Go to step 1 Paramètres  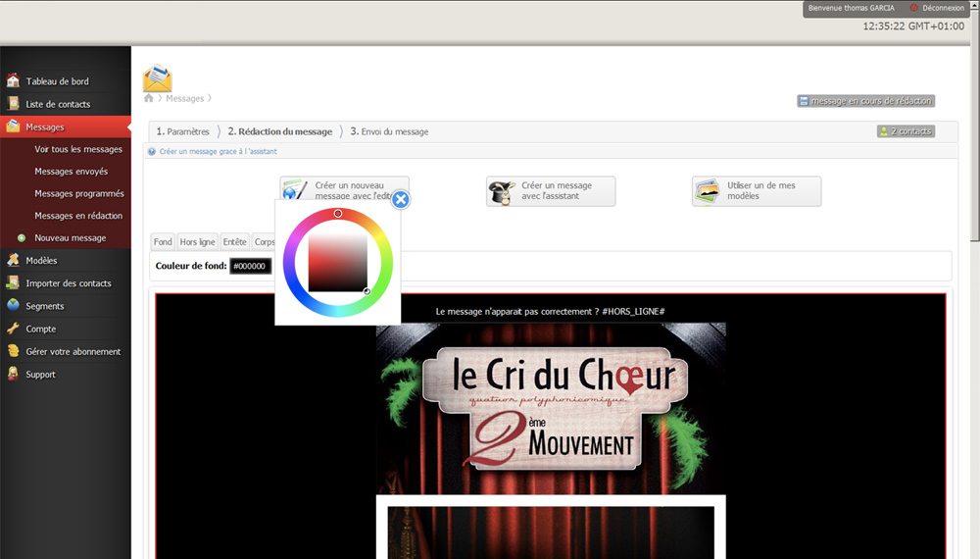183,131
